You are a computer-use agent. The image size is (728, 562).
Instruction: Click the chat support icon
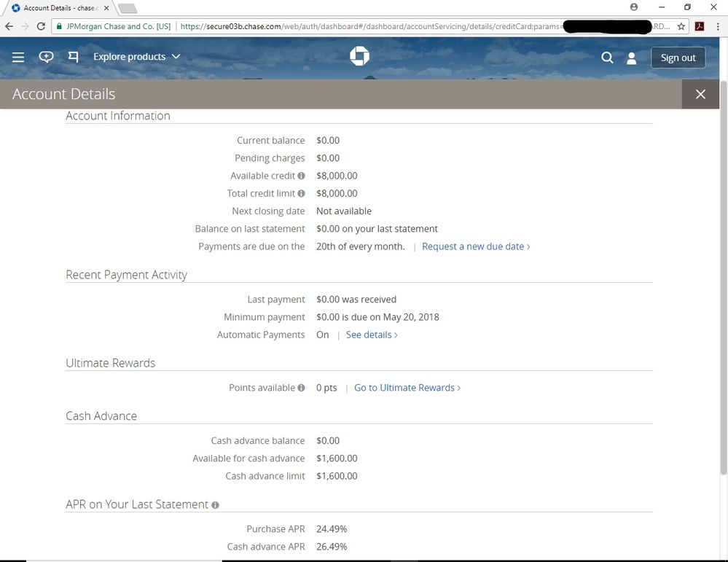pyautogui.click(x=46, y=57)
